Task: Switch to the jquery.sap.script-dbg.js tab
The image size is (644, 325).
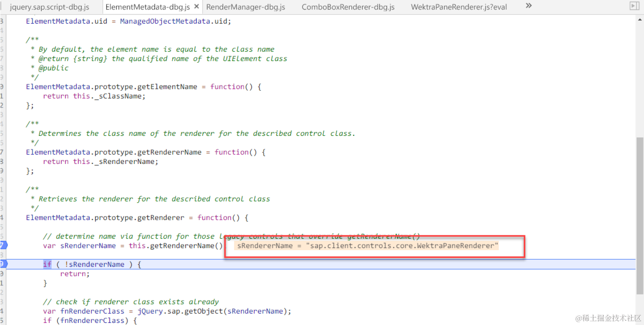Action: coord(49,7)
